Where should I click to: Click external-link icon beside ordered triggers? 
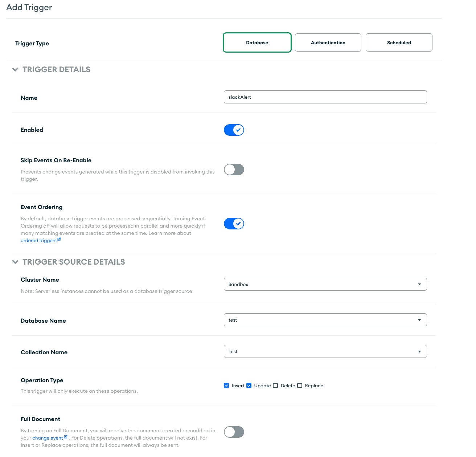tap(59, 240)
